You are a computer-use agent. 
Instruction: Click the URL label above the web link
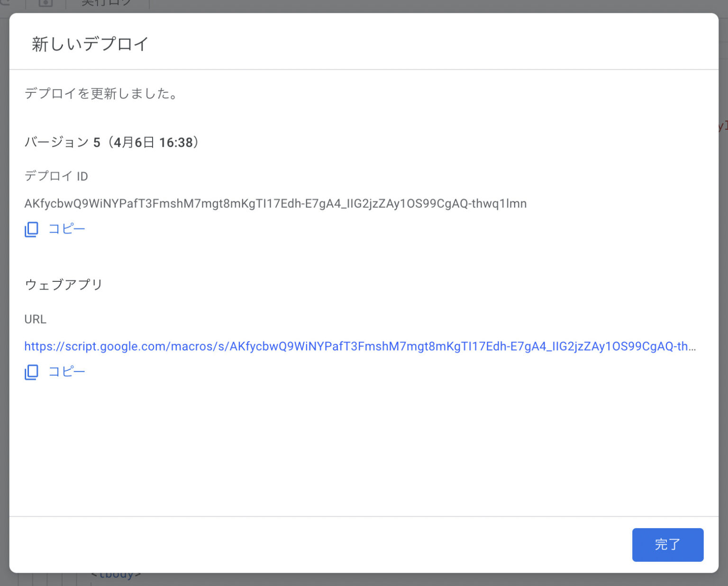(35, 319)
